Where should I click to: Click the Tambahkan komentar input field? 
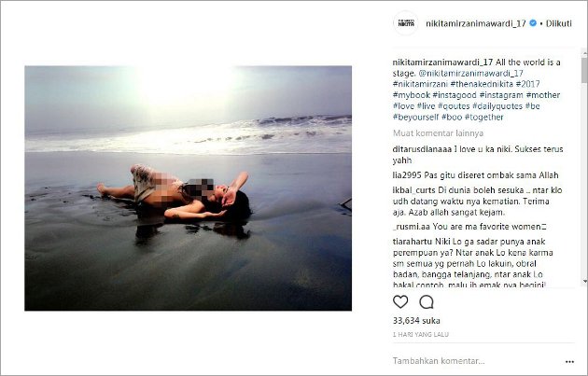pyautogui.click(x=476, y=361)
